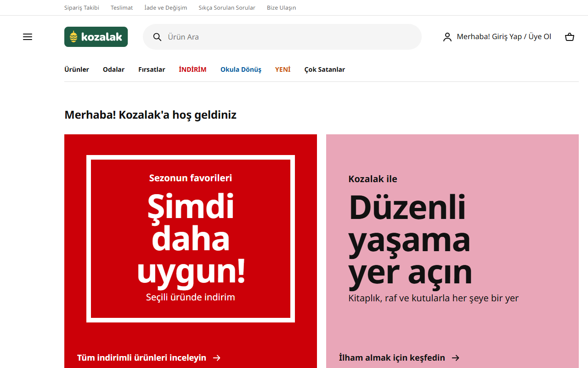View Sıkça Sorulan Sorular
Screen dimensions: 588x368
pos(227,8)
